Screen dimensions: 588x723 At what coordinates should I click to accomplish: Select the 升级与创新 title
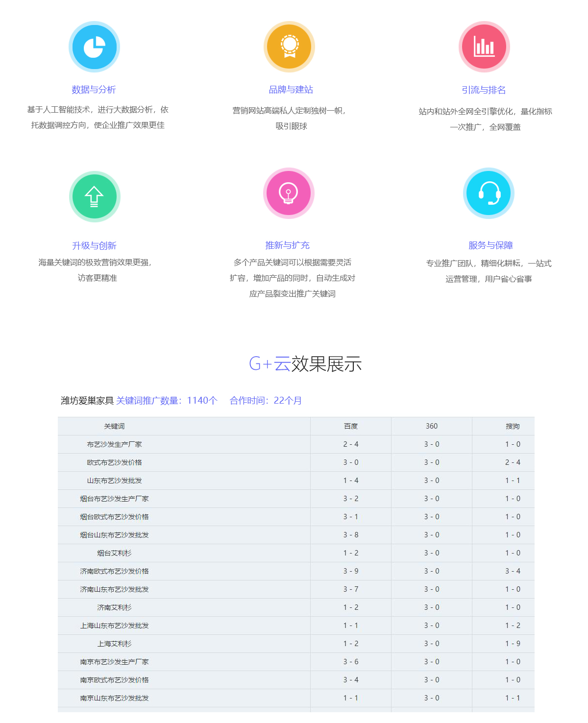tap(94, 246)
